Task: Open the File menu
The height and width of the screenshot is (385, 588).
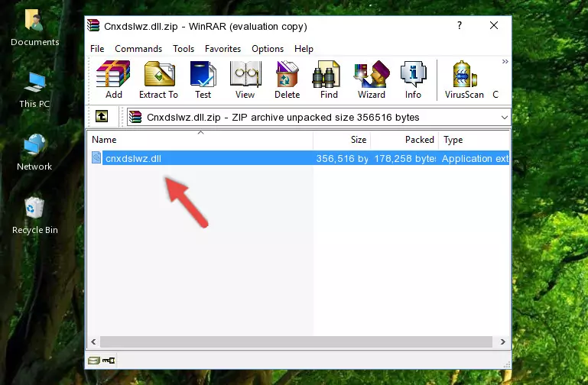Action: 97,49
